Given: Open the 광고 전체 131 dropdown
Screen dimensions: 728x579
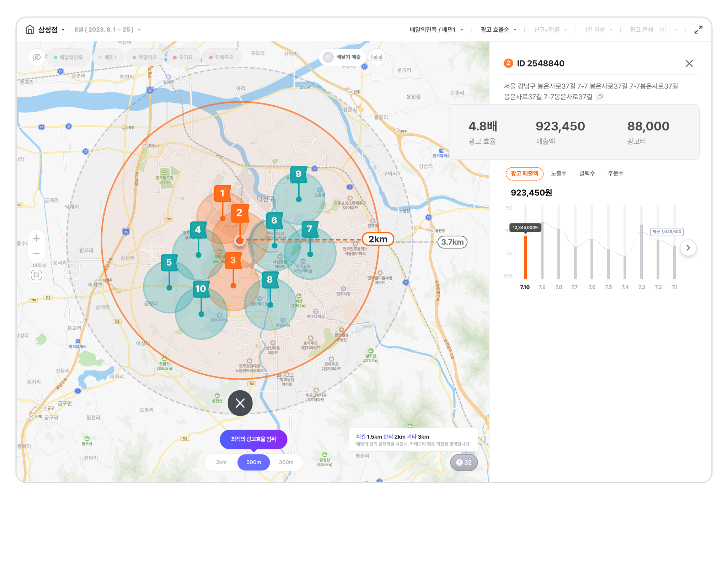Looking at the screenshot, I should (653, 30).
